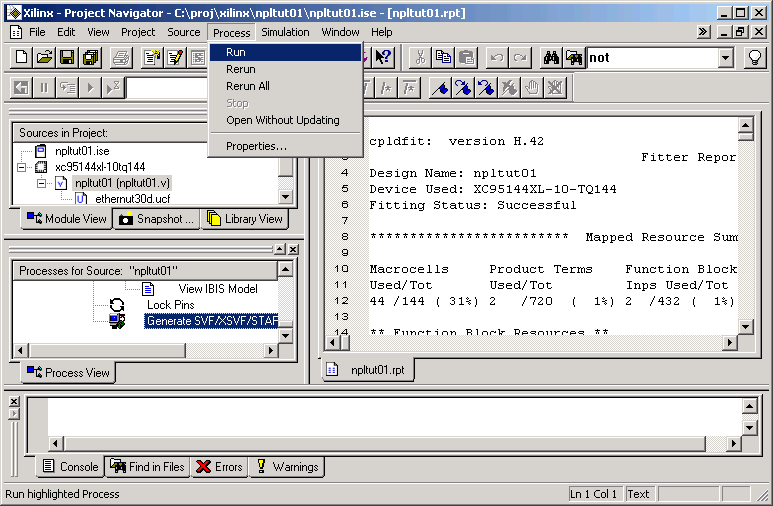The width and height of the screenshot is (773, 506).
Task: Select the View IBIS Model process
Action: 218,289
